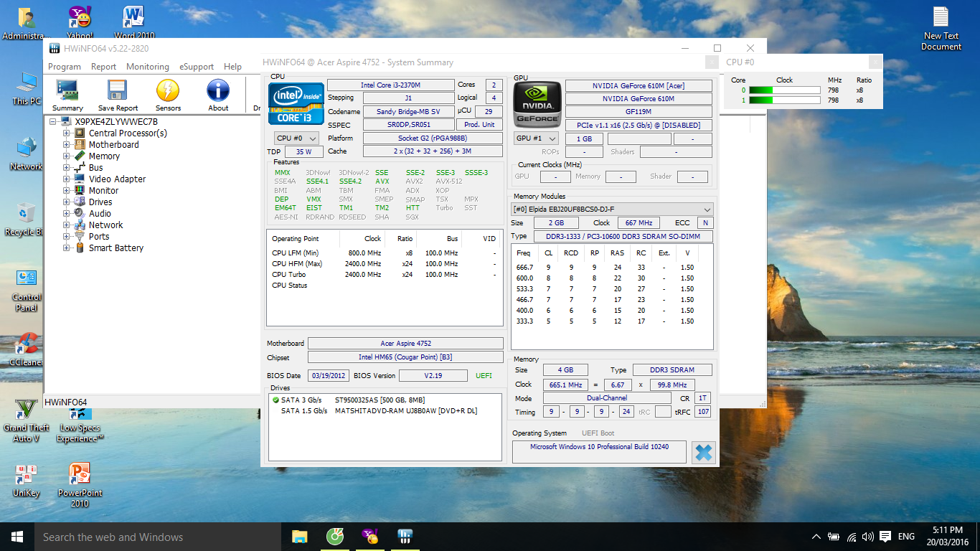Click the NVIDIA GeForce 610M [Acer] field
Image resolution: width=980 pixels, height=551 pixels.
click(x=639, y=86)
